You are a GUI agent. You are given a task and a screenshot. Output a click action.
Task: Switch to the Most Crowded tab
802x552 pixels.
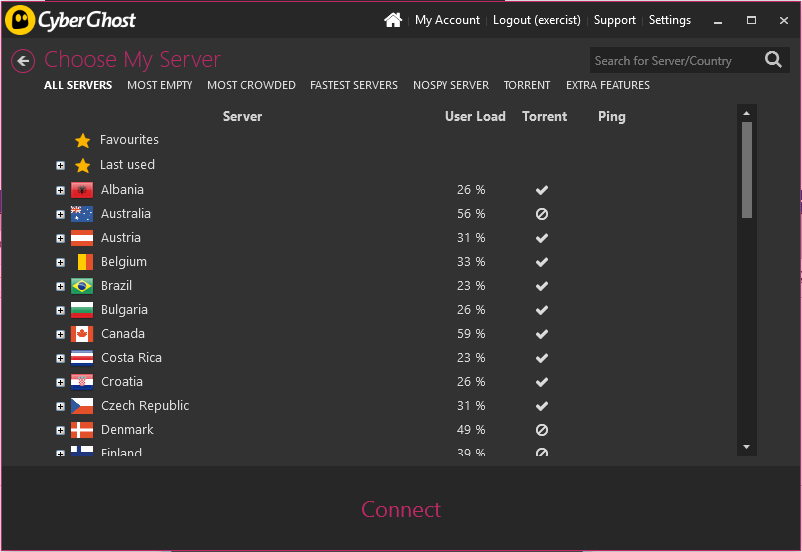tap(251, 85)
